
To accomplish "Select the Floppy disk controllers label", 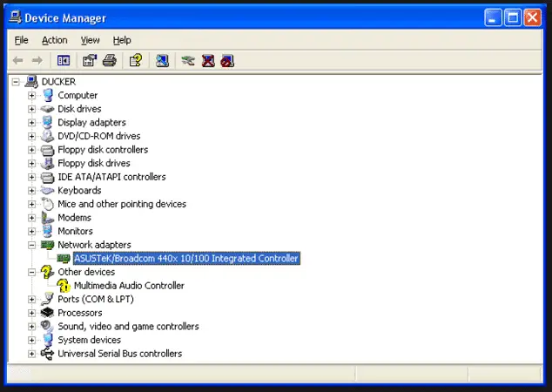I will tap(103, 150).
